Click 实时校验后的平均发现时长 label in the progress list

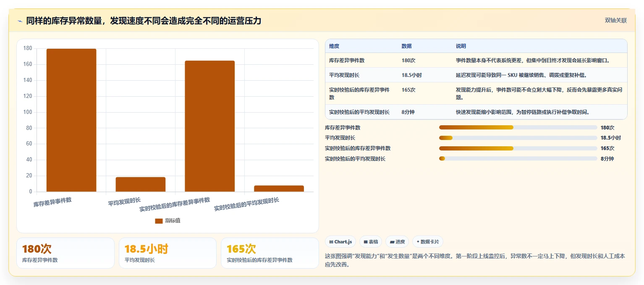(x=355, y=158)
